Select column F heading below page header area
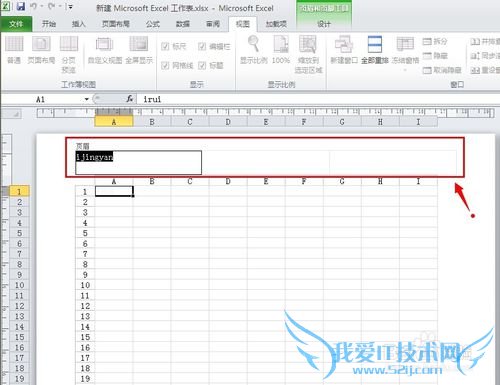500x385 pixels. 304,181
